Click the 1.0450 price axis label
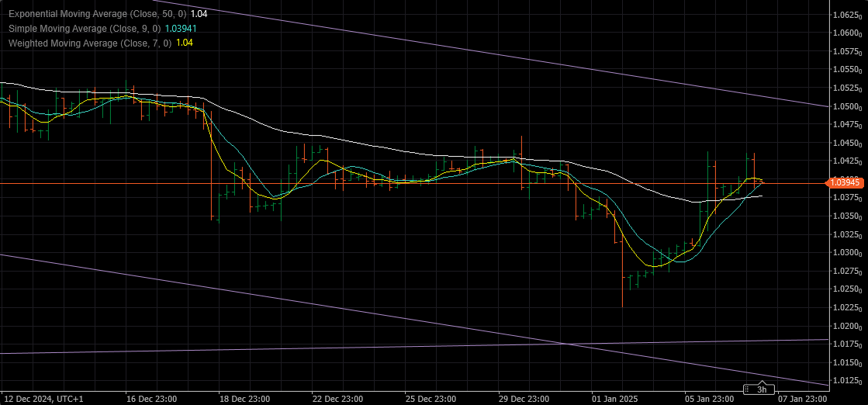This screenshot has width=868, height=405. [x=848, y=143]
